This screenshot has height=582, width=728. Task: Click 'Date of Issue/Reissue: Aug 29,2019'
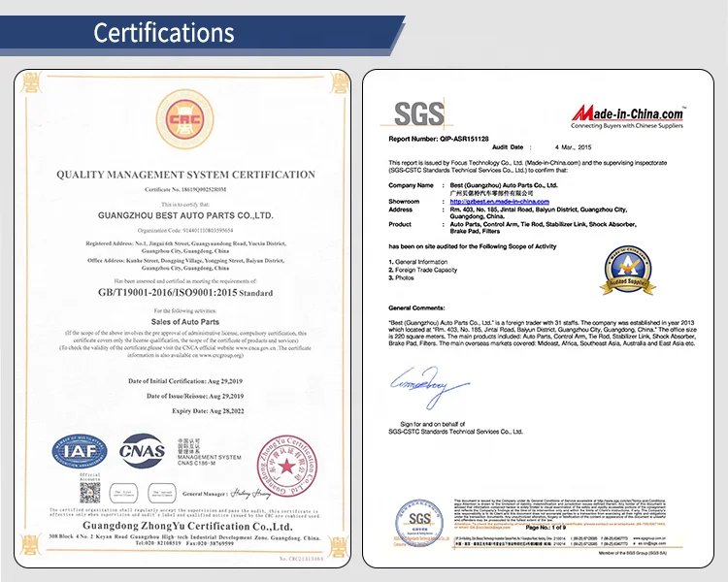coord(195,396)
